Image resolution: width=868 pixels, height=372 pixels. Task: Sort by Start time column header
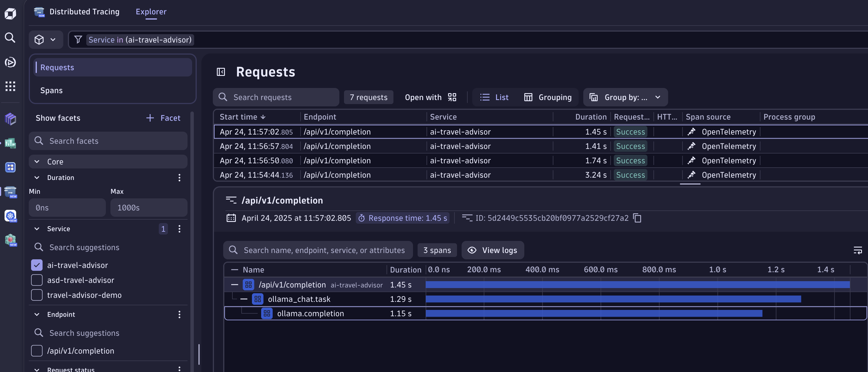(243, 117)
